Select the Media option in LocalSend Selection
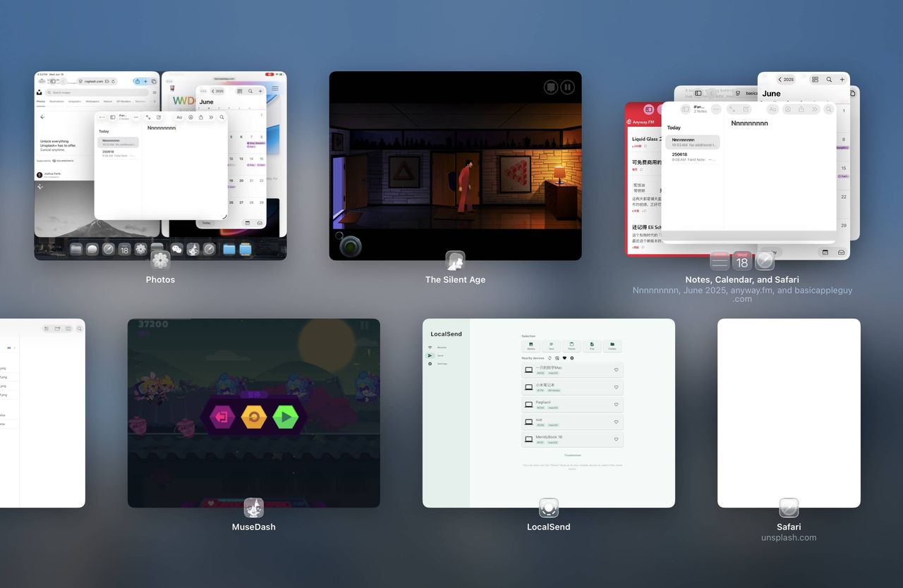This screenshot has height=588, width=903. click(x=531, y=346)
